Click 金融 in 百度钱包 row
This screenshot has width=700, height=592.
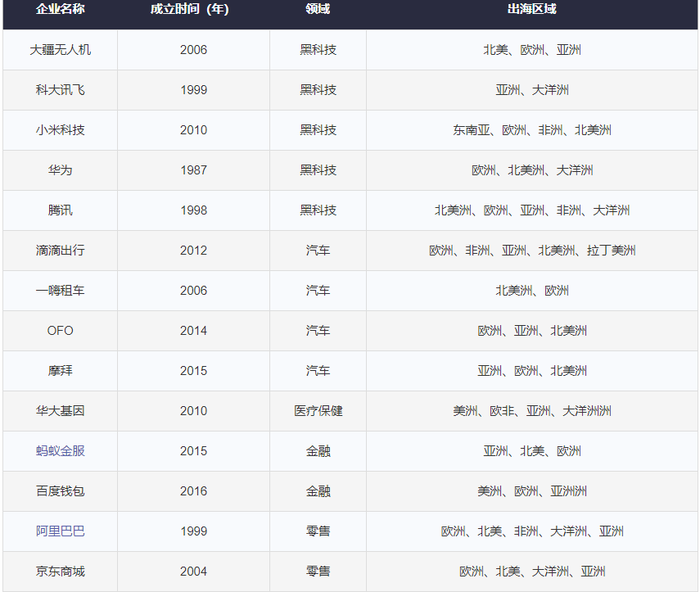point(318,491)
